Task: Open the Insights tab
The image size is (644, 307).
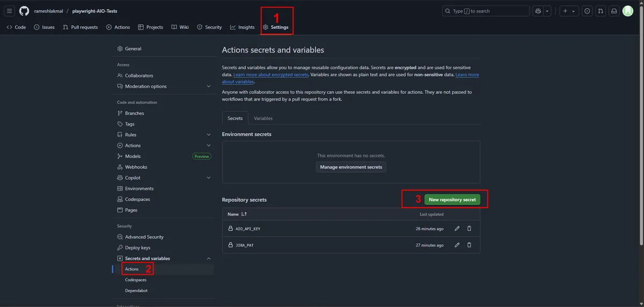Action: click(x=243, y=27)
